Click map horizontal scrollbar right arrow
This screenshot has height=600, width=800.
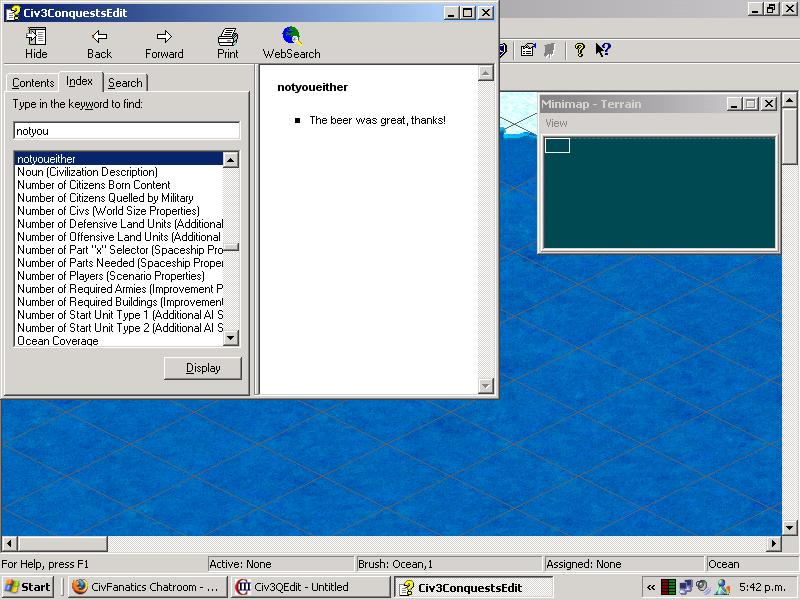[773, 543]
